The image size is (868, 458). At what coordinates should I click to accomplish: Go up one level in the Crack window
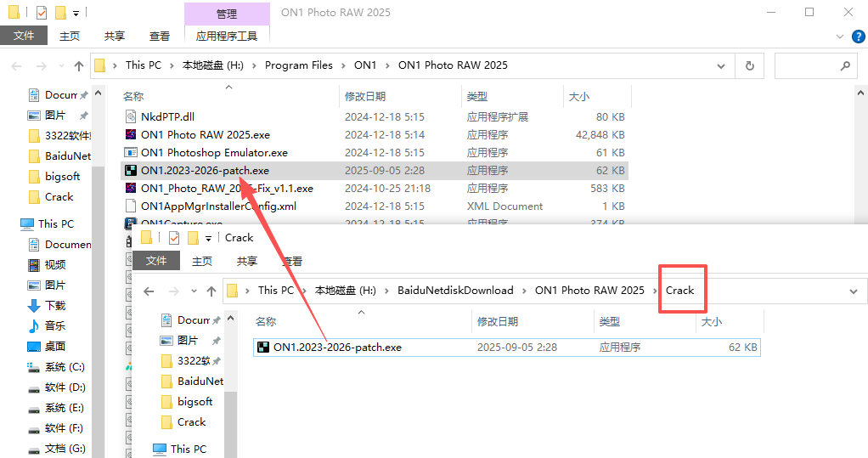pyautogui.click(x=211, y=291)
